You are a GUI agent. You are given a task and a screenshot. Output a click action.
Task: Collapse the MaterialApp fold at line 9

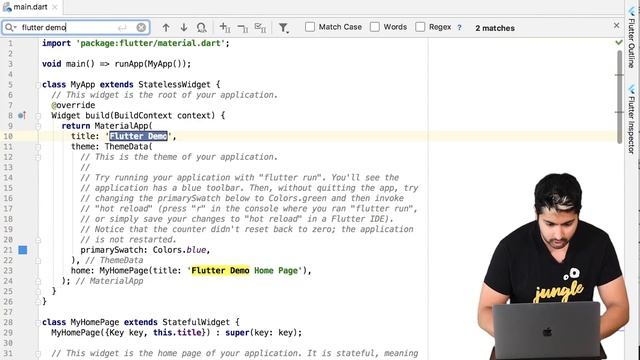38,126
